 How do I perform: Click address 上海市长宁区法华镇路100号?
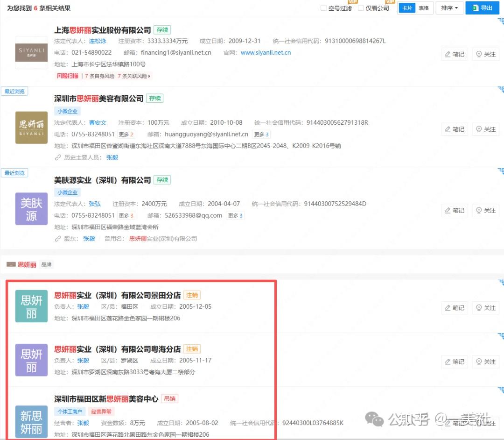(x=108, y=64)
